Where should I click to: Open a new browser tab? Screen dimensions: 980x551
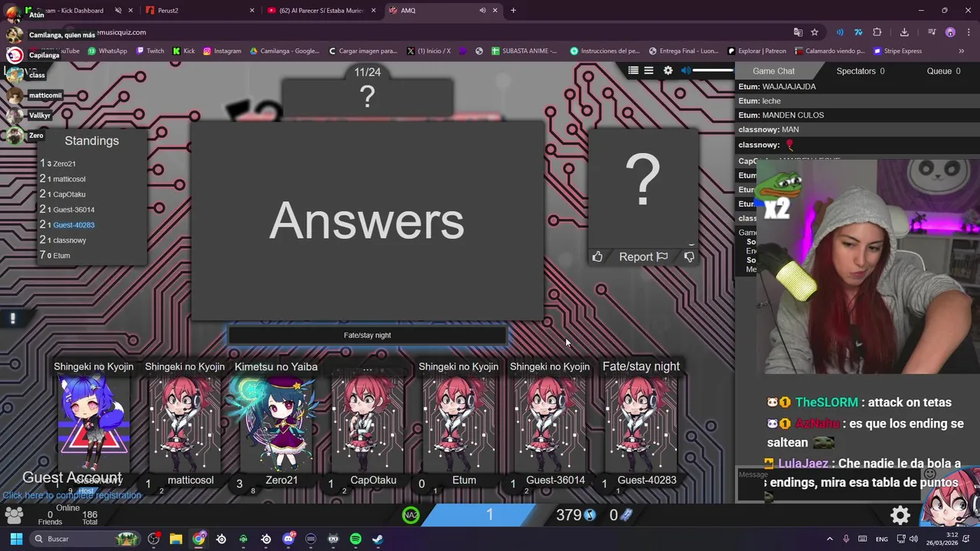coord(513,11)
